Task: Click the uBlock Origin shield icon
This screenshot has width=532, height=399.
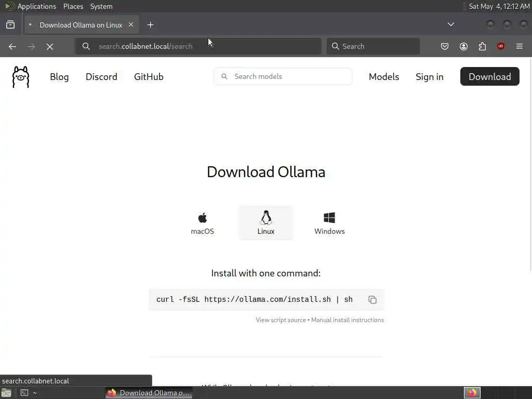Action: click(x=501, y=46)
